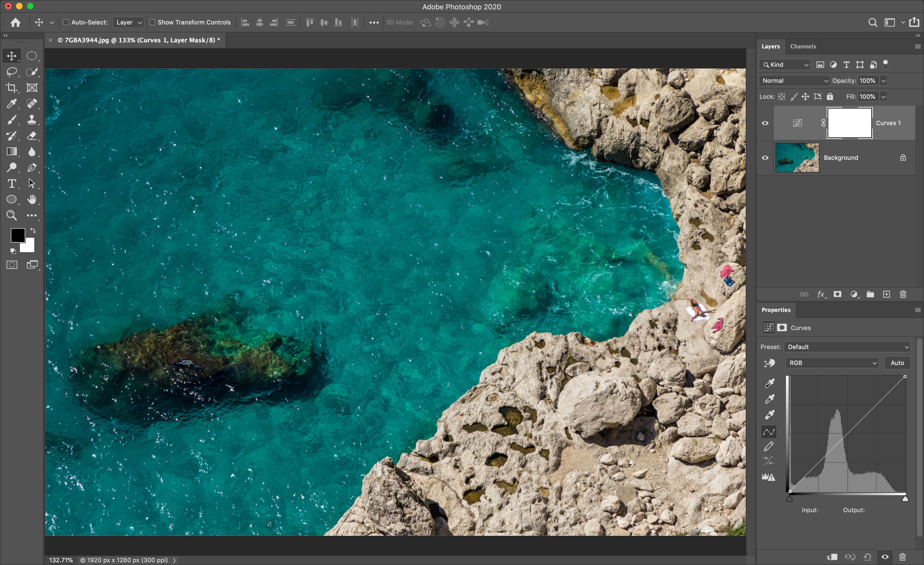Image resolution: width=924 pixels, height=565 pixels.
Task: Select the Crop tool
Action: coord(11,88)
